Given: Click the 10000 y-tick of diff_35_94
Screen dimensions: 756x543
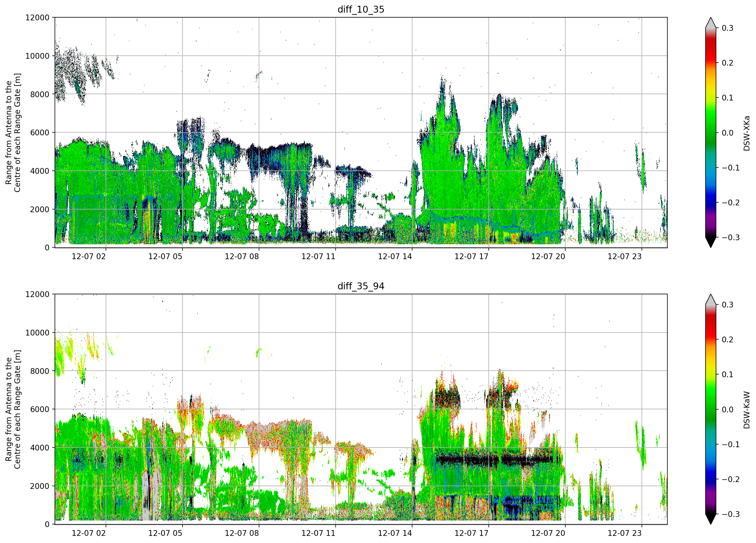Looking at the screenshot, I should coord(37,333).
